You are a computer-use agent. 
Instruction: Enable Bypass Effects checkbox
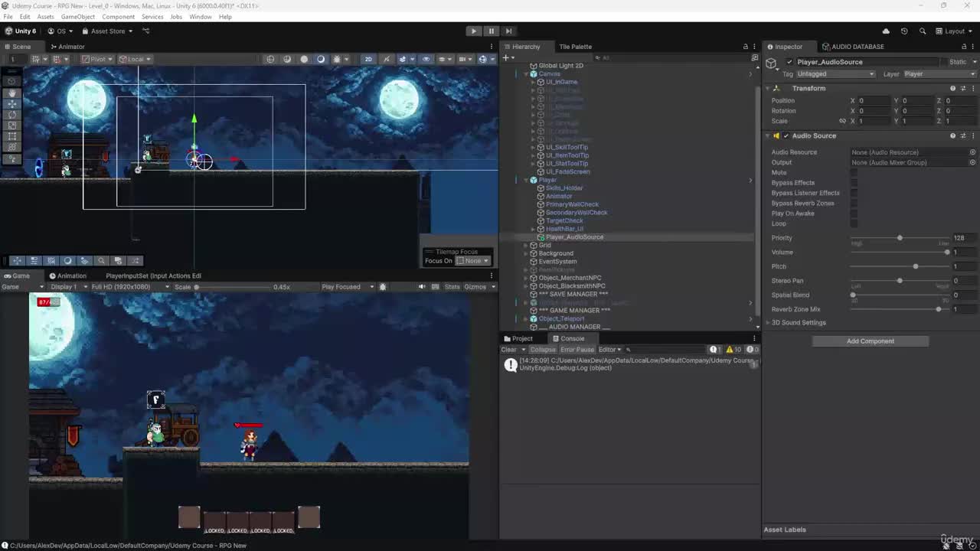tap(854, 183)
